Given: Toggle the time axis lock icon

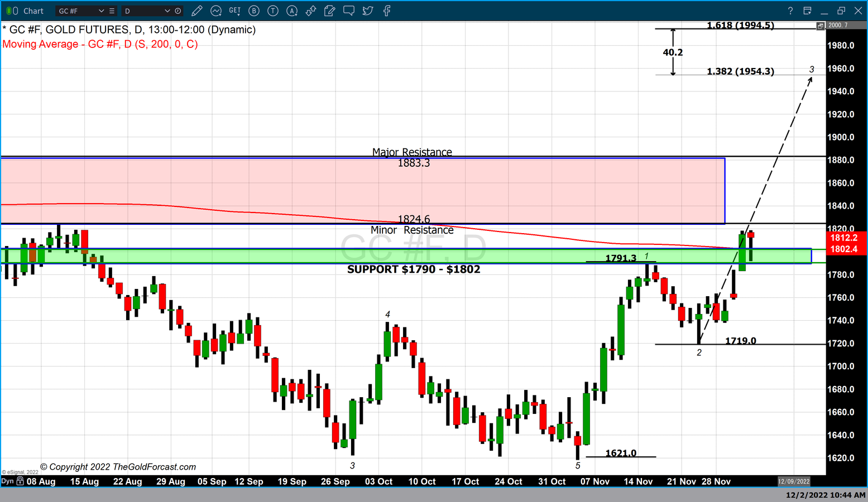Looking at the screenshot, I should [20, 481].
